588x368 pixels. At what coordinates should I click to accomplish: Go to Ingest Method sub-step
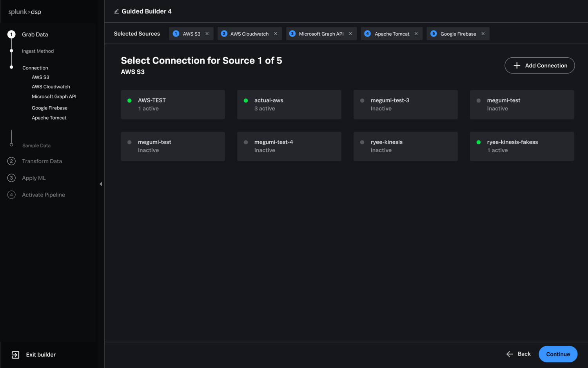pyautogui.click(x=38, y=51)
